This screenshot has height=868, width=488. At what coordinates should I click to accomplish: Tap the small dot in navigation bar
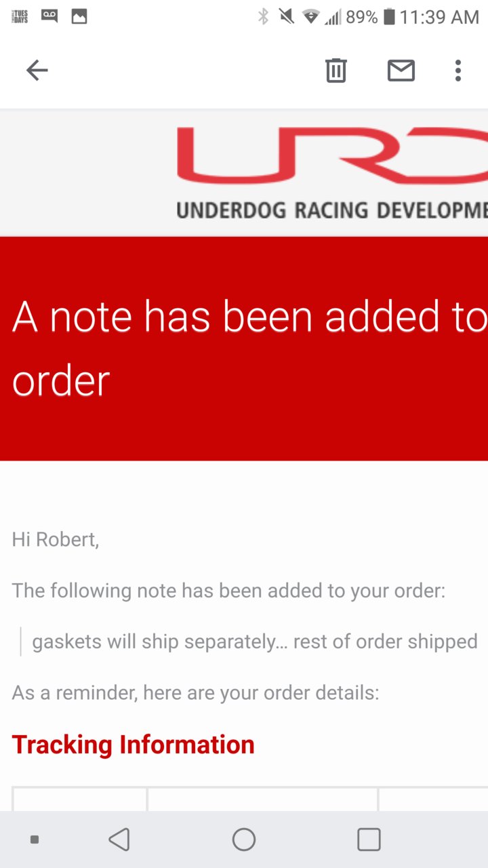click(x=35, y=840)
